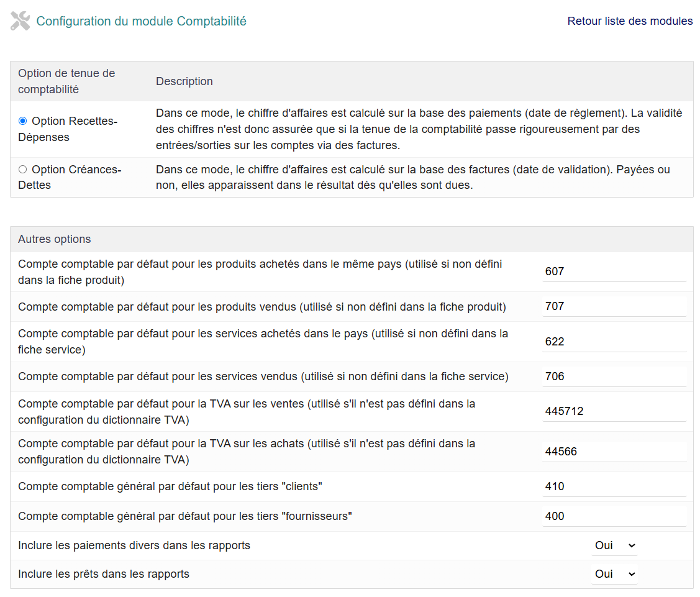Expand the 'Inclure les prêts' dropdown
This screenshot has width=700, height=597.
[614, 574]
